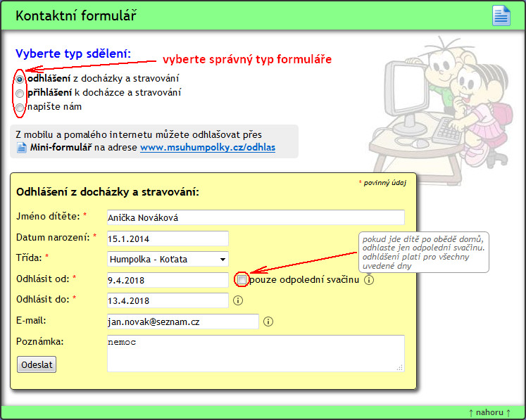Viewport: 526px width, 420px height.
Task: Open the www.msuhumpolky.cz/odhlas link
Action: point(208,148)
